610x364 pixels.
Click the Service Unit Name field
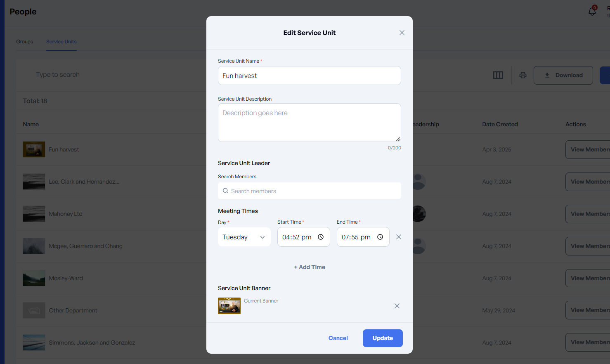(309, 76)
